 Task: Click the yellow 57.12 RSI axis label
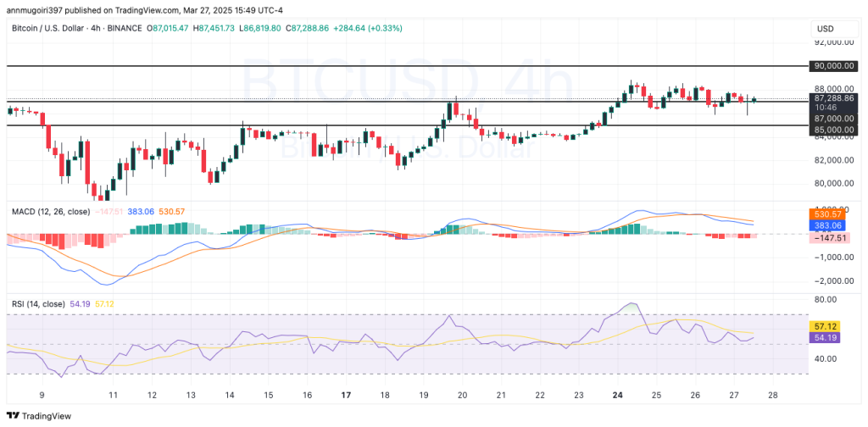click(x=826, y=325)
